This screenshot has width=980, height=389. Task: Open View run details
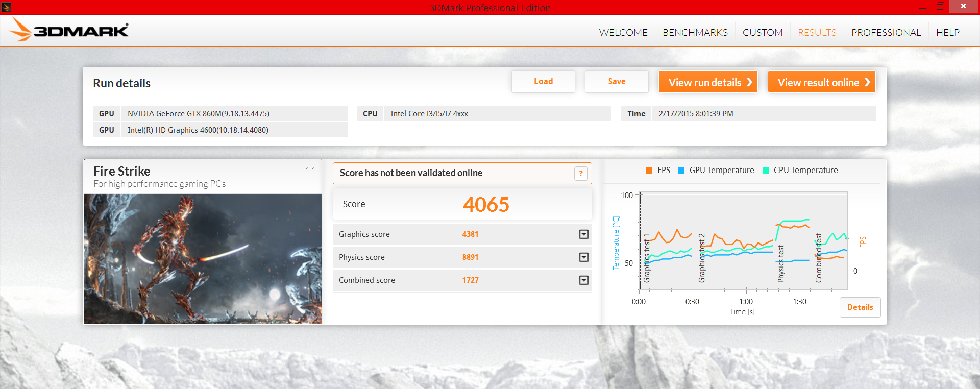coord(708,82)
